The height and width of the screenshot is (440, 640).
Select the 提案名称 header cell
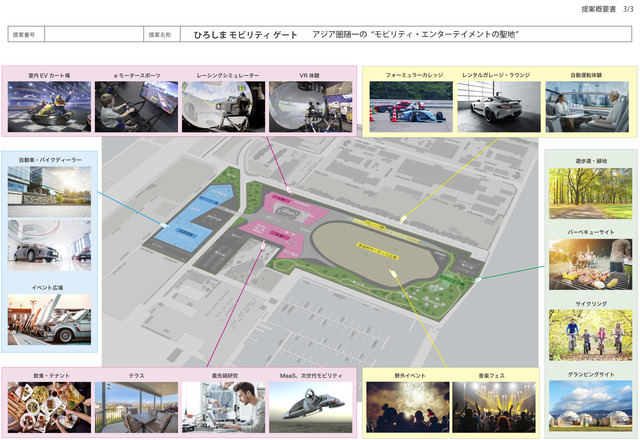click(162, 34)
